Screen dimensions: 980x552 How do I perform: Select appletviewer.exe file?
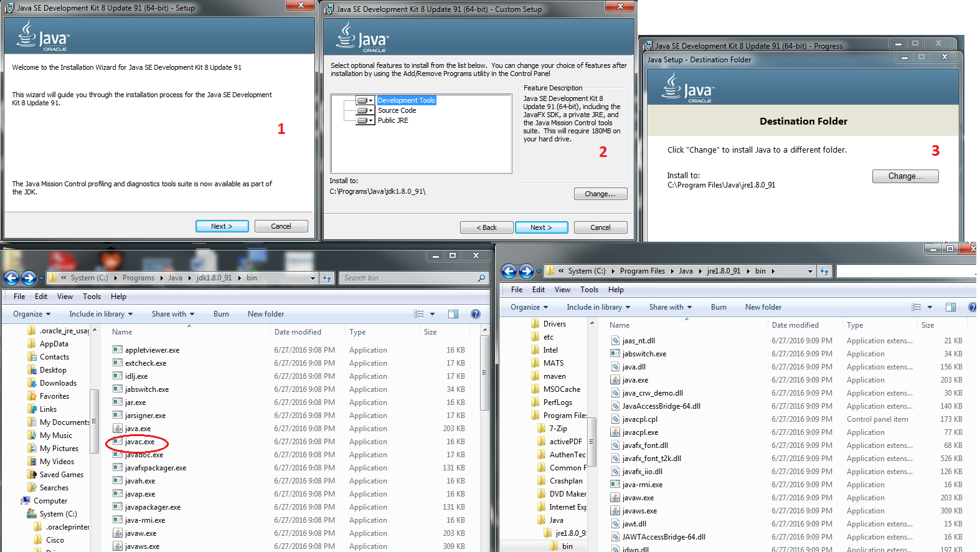[x=152, y=350]
